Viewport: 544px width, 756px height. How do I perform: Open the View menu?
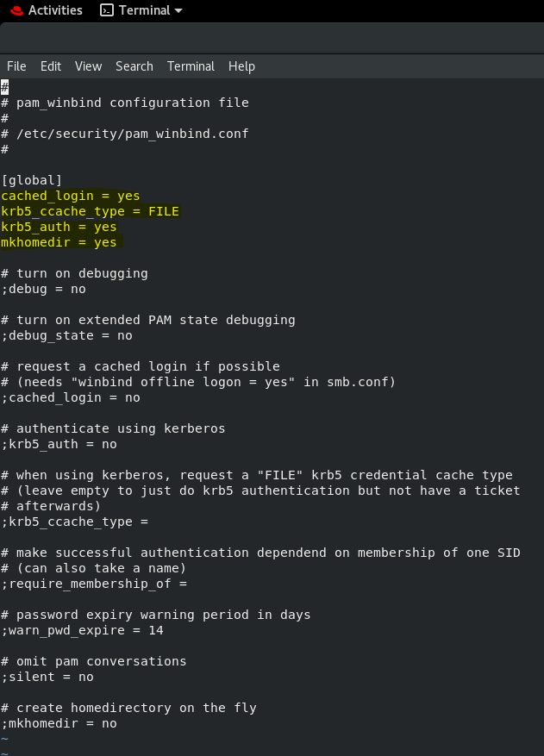tap(88, 66)
